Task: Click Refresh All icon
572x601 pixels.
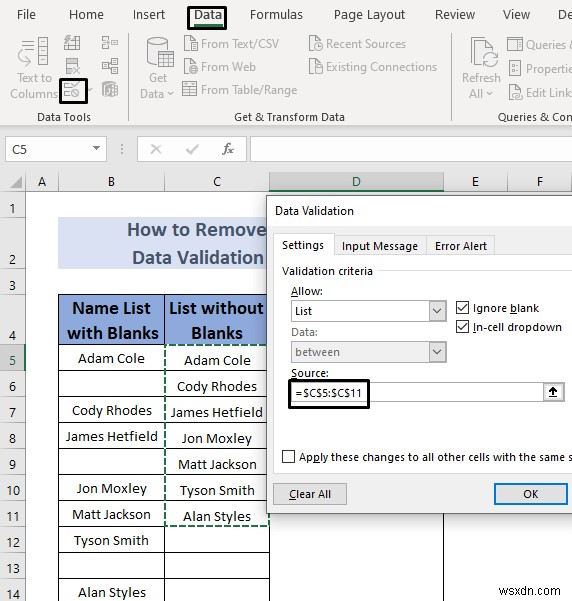Action: pyautogui.click(x=484, y=52)
